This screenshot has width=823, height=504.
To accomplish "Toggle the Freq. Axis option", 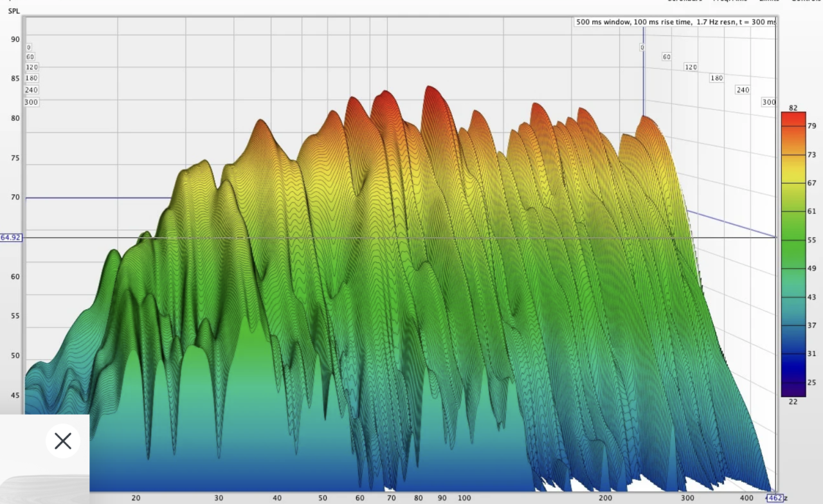I will tap(731, 1).
